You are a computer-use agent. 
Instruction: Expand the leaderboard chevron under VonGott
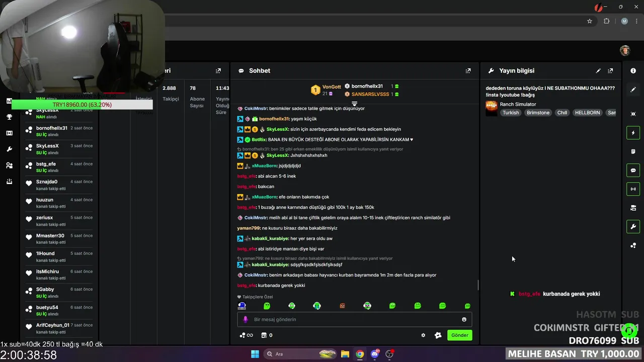(354, 104)
